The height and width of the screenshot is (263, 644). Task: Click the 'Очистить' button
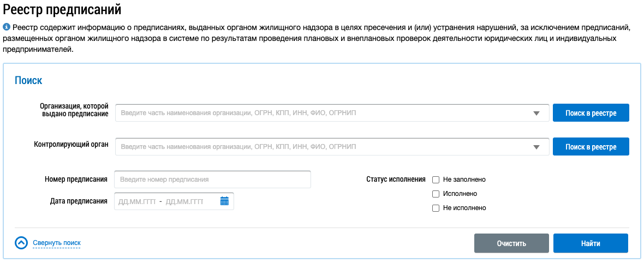coord(511,243)
